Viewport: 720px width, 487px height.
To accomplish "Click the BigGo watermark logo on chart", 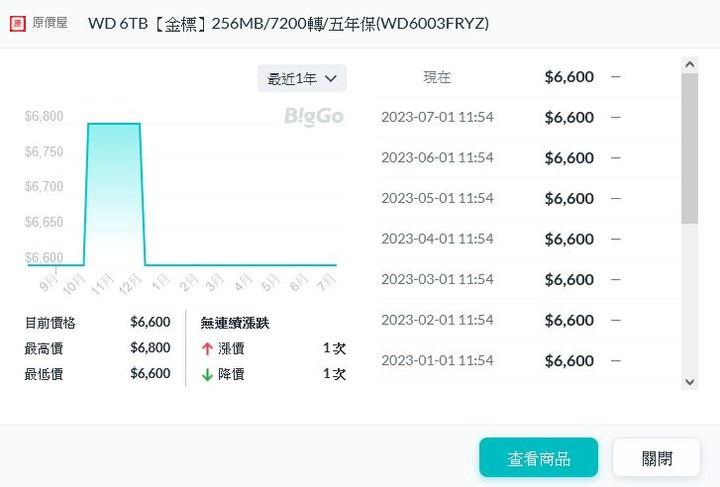I will (313, 117).
